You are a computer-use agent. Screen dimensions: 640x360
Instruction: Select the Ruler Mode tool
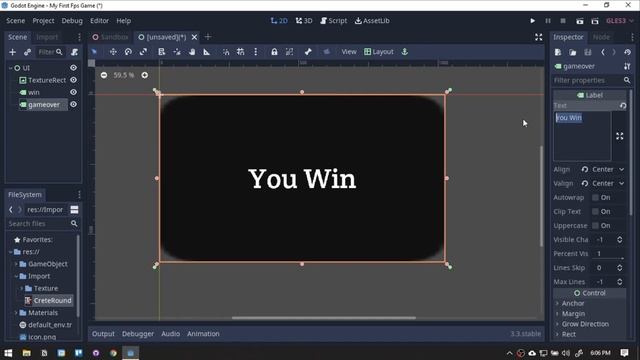[x=207, y=52]
